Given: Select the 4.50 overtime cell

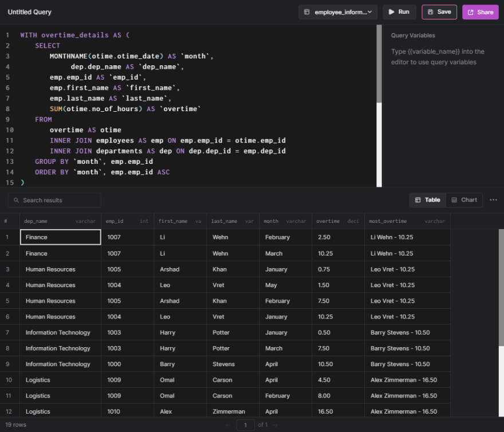Looking at the screenshot, I should 338,380.
